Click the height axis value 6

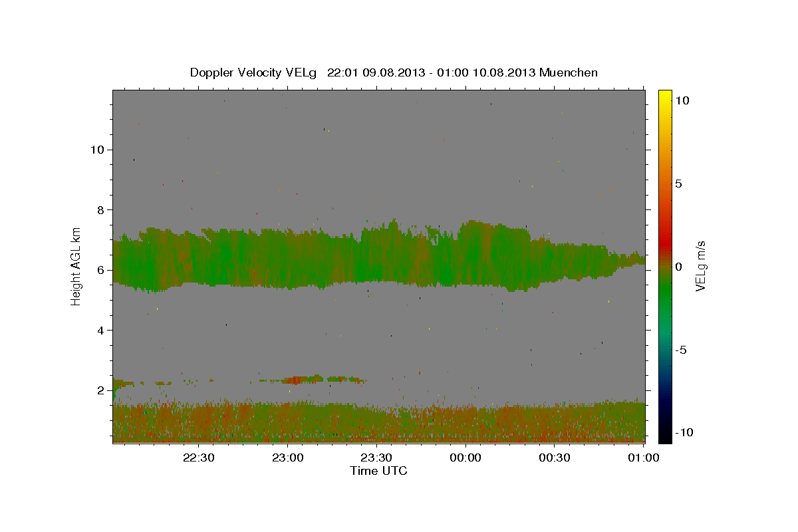pos(101,270)
